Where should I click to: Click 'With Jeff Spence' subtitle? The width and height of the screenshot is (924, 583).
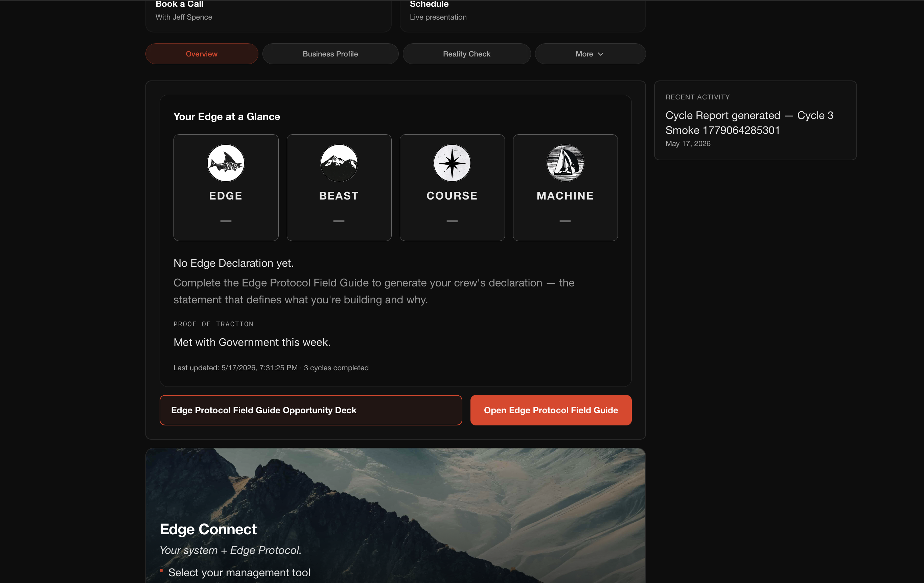(x=183, y=17)
